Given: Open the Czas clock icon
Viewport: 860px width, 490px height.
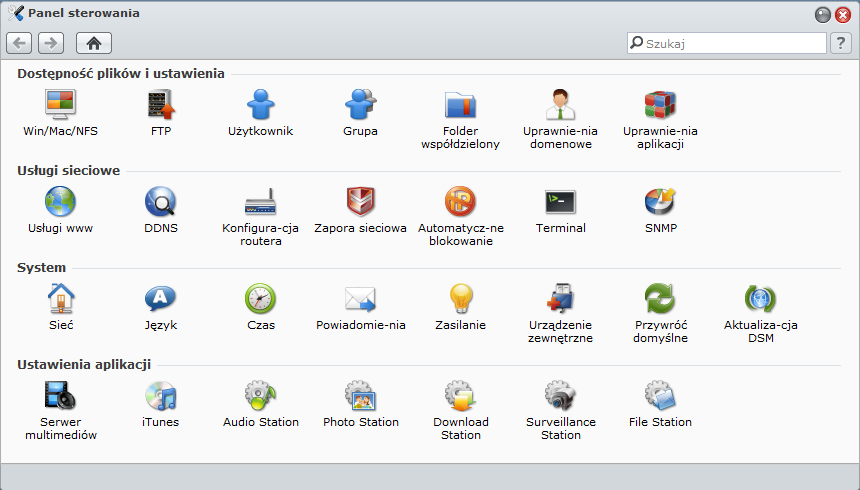Looking at the screenshot, I should click(x=261, y=298).
